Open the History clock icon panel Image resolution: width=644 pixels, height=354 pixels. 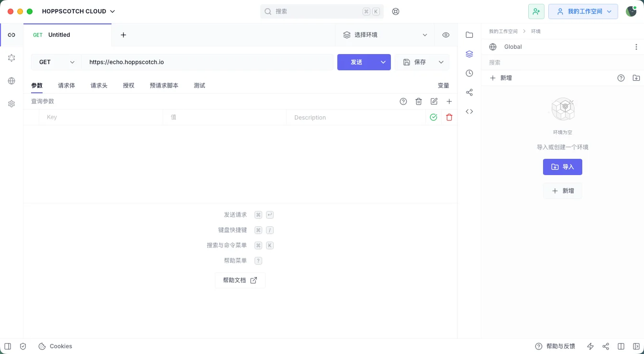pyautogui.click(x=469, y=73)
